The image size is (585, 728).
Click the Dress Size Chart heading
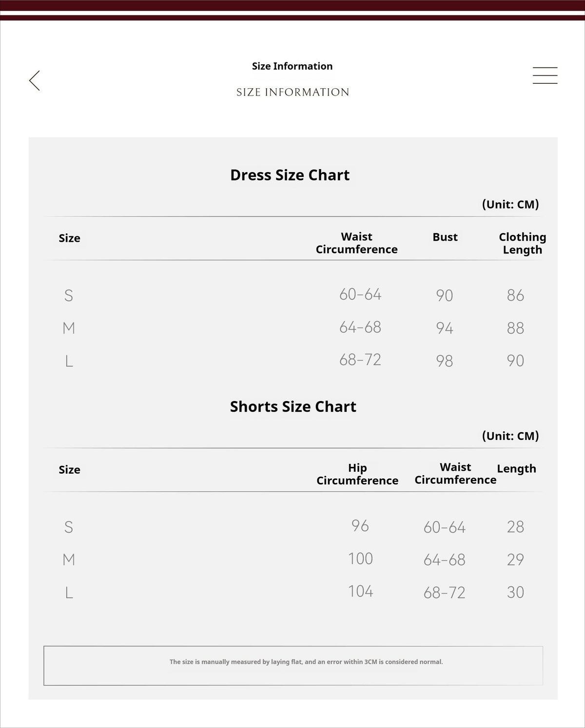point(290,175)
